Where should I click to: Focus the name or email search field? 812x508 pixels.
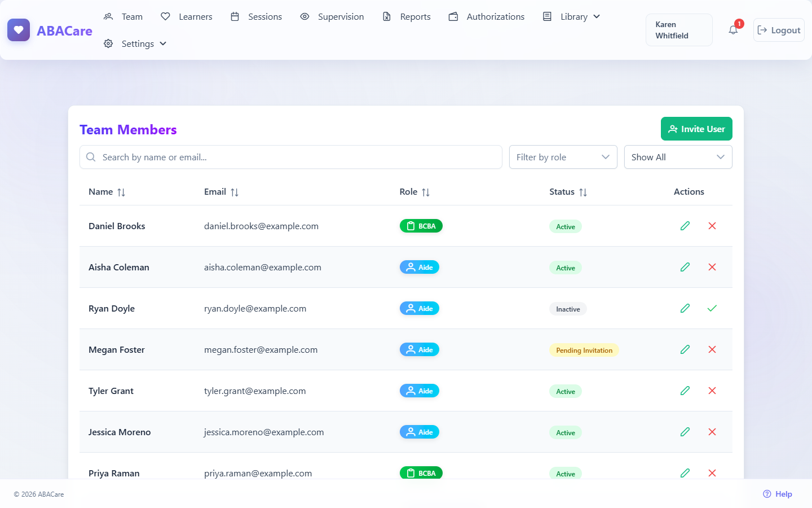pyautogui.click(x=291, y=157)
